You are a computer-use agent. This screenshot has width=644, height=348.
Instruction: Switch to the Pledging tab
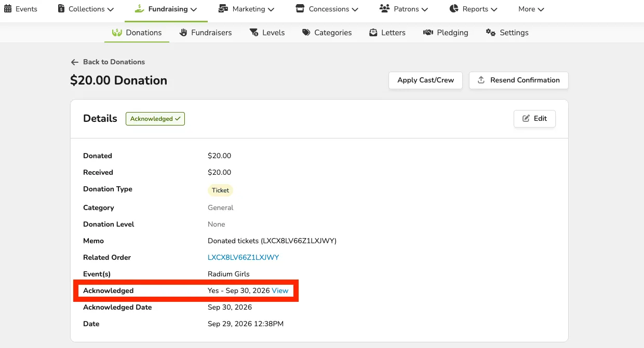[x=446, y=33]
